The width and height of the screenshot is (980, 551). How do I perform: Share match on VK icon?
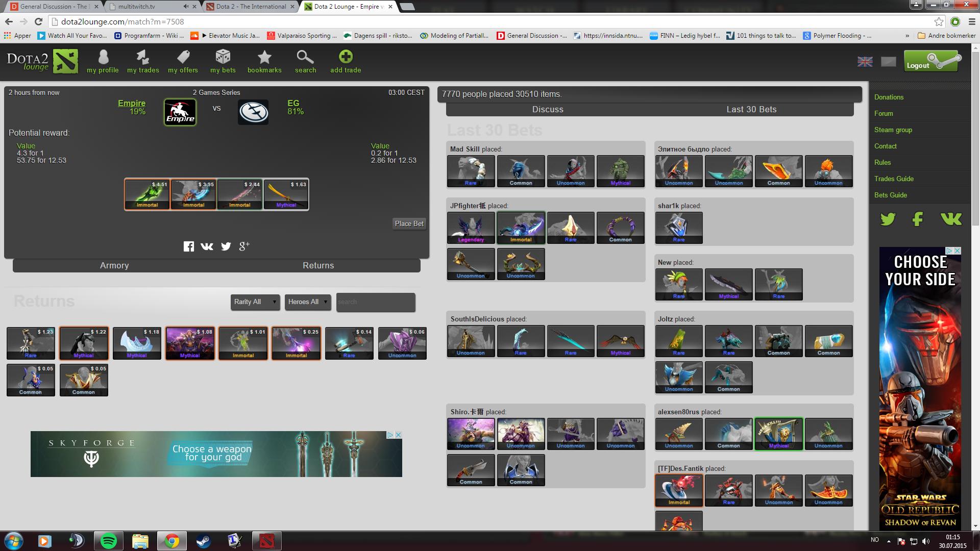(207, 246)
